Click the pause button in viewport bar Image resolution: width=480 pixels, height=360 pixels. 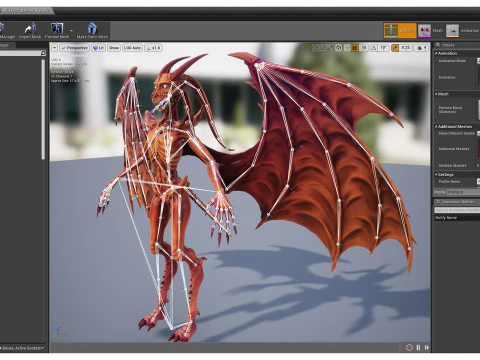click(x=418, y=348)
